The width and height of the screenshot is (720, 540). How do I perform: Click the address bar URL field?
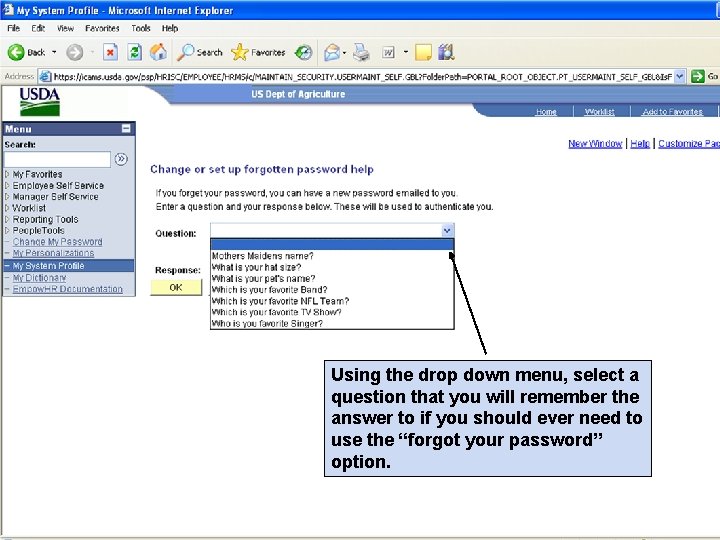[x=363, y=76]
